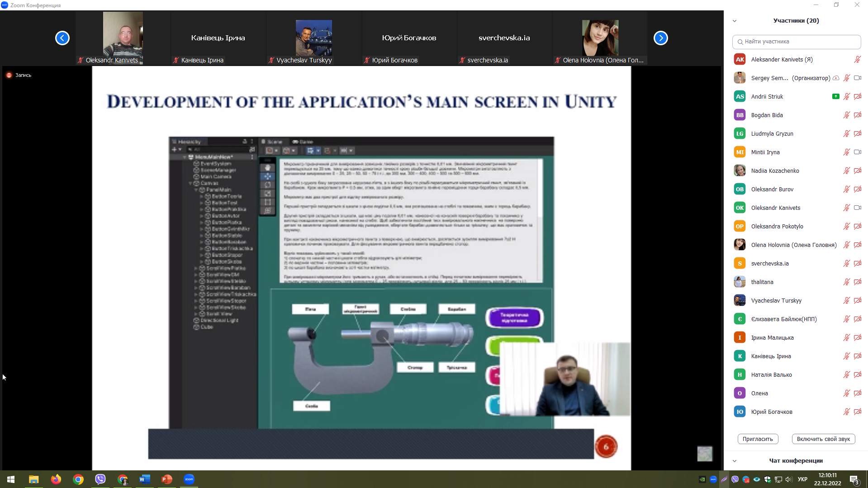Click the magnifier icon in the participant search

[740, 42]
